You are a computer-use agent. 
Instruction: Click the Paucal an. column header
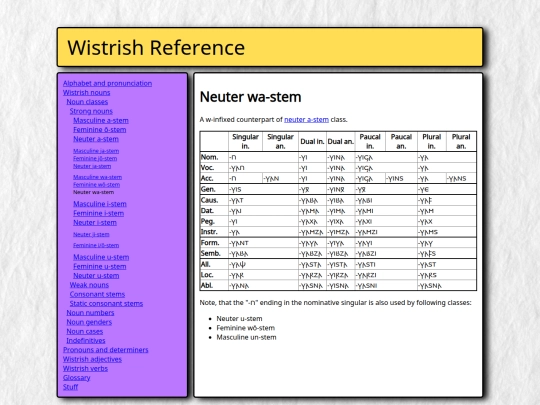click(401, 141)
